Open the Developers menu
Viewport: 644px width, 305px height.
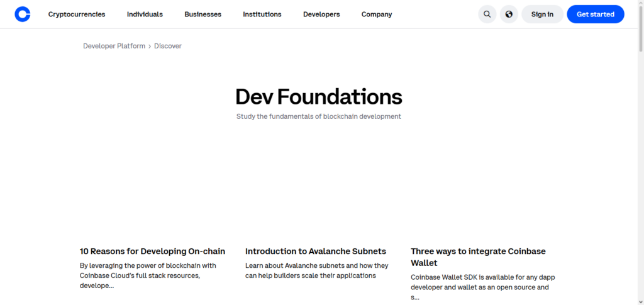(321, 14)
